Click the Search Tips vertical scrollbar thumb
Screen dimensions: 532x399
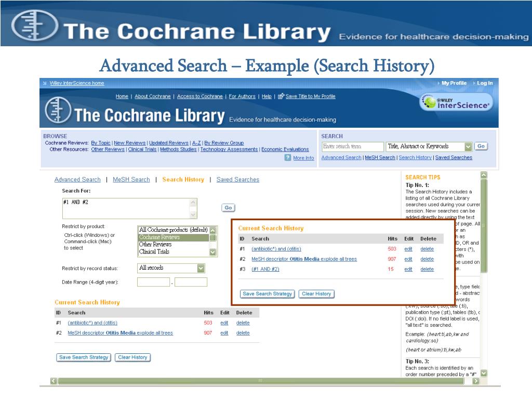[484, 225]
